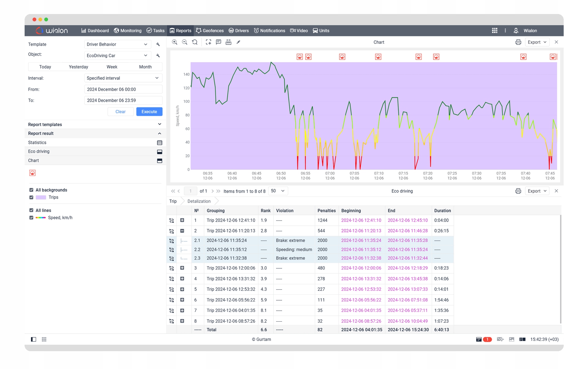Expand trip row 1 details
588x369 pixels.
click(x=182, y=220)
